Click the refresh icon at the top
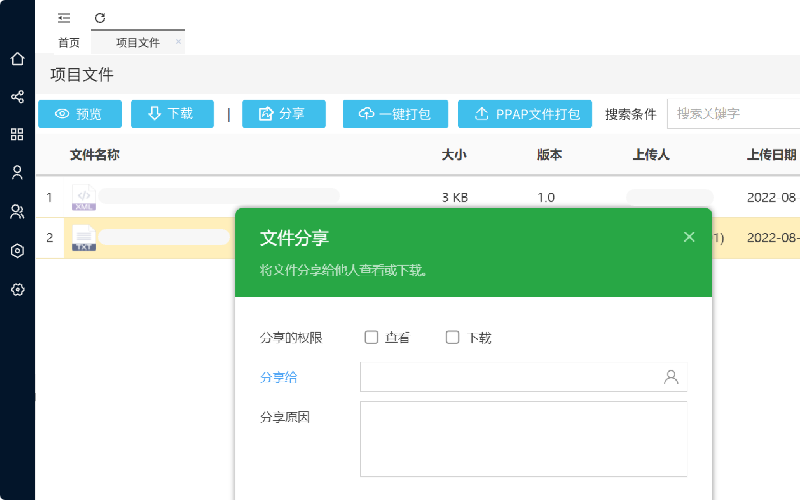The width and height of the screenshot is (800, 500). (x=100, y=18)
